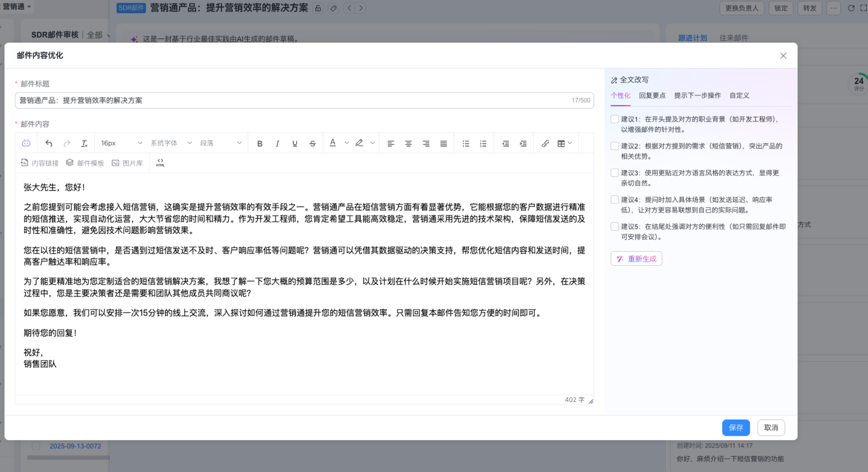Check suggestion 5 about reply convenience
Screen dimensions: 868x472
615,226
